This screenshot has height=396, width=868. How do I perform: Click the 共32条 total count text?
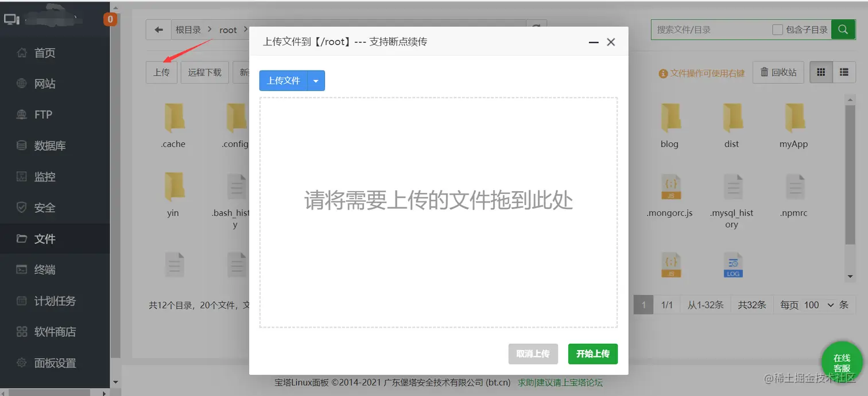(752, 305)
